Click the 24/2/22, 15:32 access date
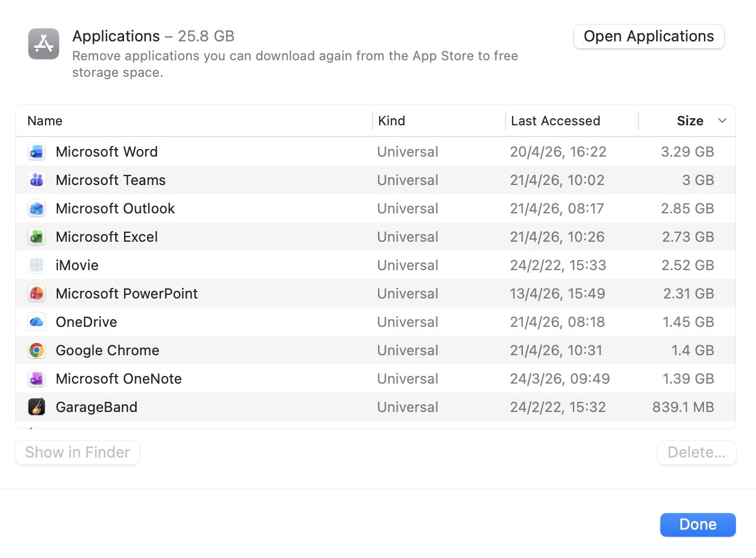 [558, 407]
